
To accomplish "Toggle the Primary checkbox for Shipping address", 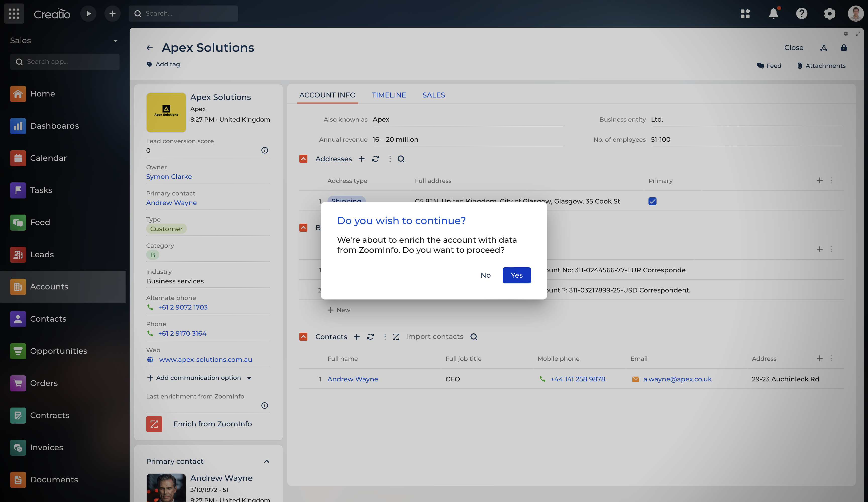I will [x=652, y=201].
